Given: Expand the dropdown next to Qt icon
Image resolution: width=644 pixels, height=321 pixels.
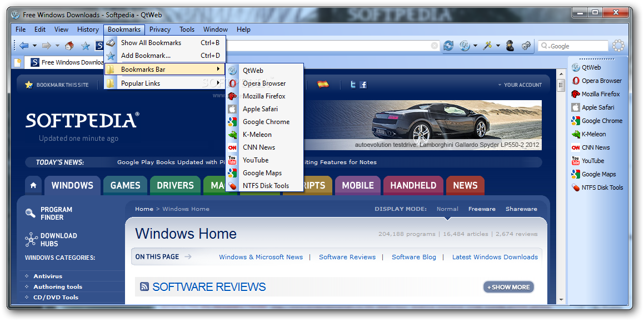Looking at the screenshot, I should point(476,46).
